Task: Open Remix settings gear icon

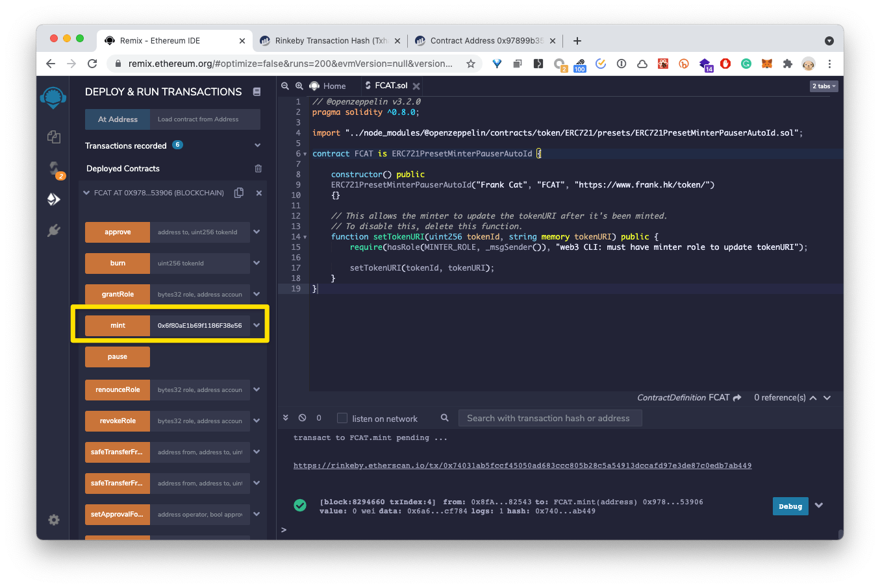Action: 54,520
